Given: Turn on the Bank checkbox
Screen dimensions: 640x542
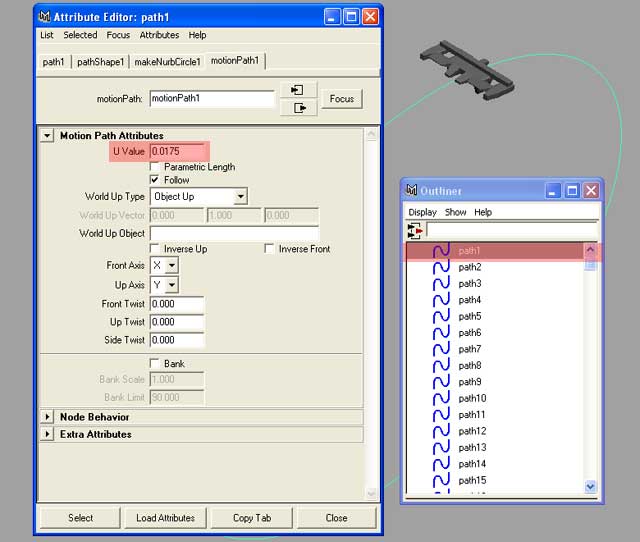Looking at the screenshot, I should [x=154, y=363].
